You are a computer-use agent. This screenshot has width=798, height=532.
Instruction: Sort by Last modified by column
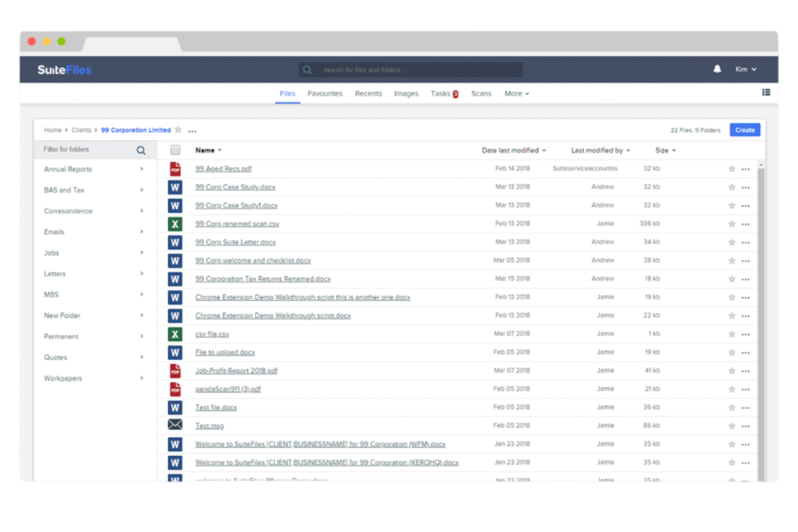(x=601, y=150)
